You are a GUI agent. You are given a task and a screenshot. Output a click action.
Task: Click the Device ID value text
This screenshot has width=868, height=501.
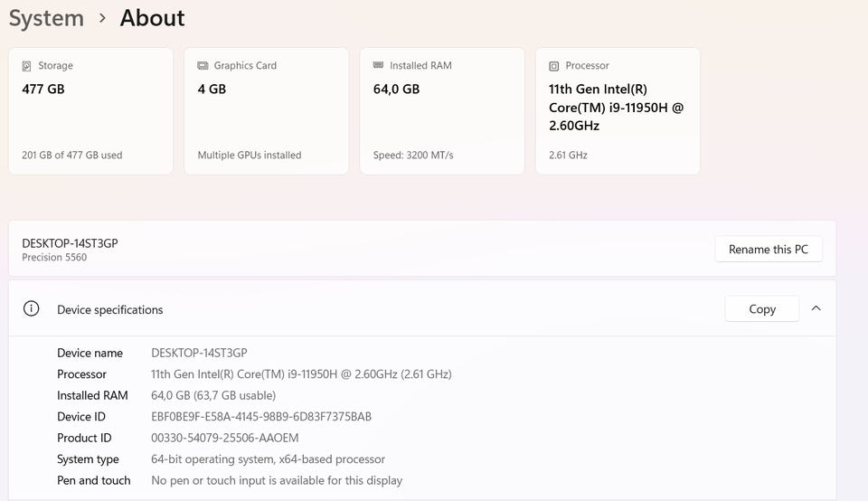click(x=261, y=417)
